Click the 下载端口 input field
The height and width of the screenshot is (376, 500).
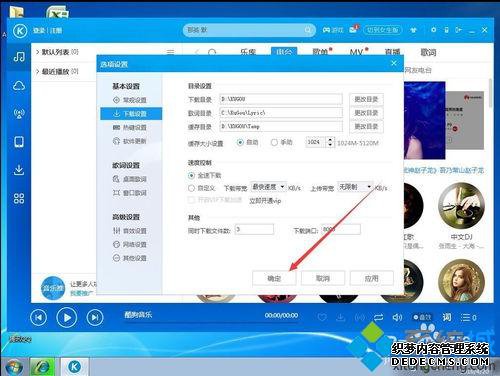pos(341,229)
